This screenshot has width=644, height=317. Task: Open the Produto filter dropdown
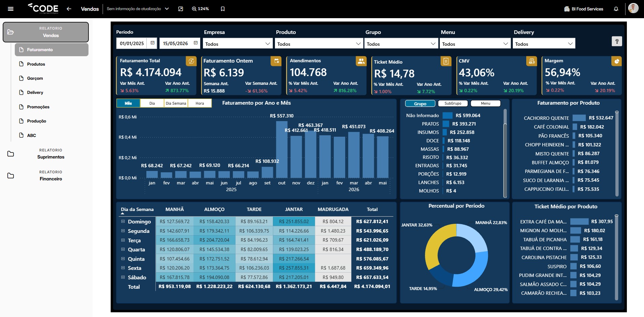point(319,44)
